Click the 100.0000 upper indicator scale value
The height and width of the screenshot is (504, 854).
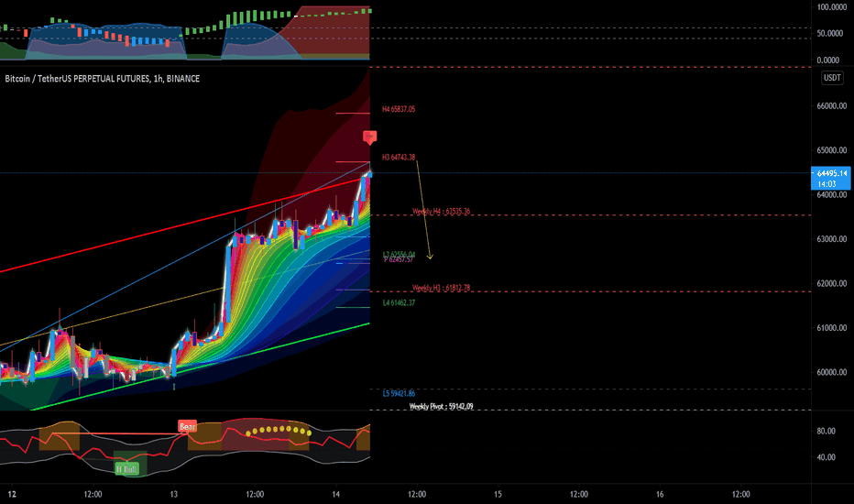click(x=832, y=7)
